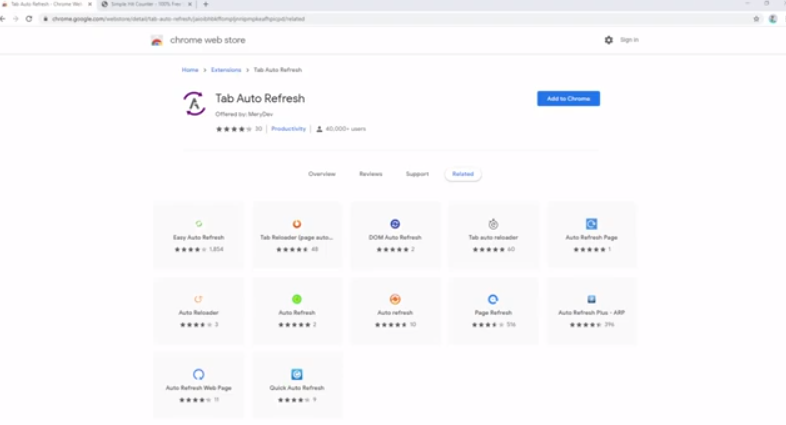Click the chrome web store header text

[x=208, y=40]
